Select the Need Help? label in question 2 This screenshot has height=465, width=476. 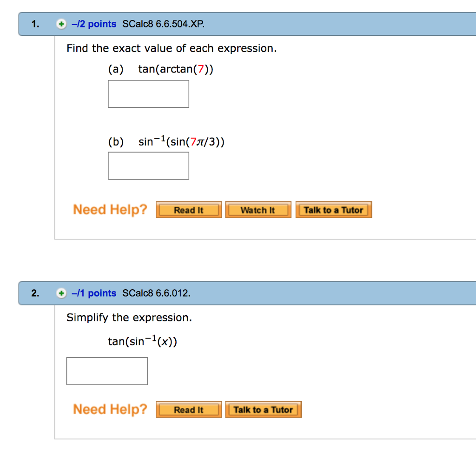point(110,409)
